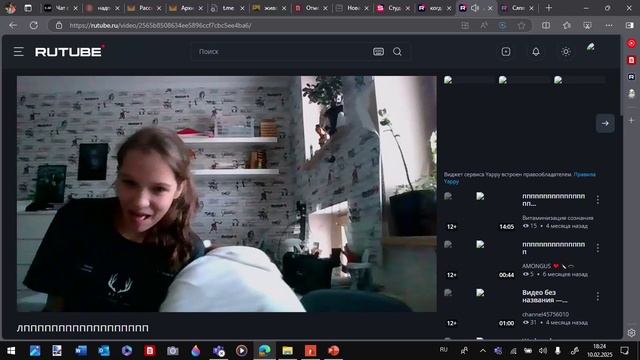Open File Explorer from taskbar
Image resolution: width=640 pixels, height=360 pixels.
coord(287,351)
